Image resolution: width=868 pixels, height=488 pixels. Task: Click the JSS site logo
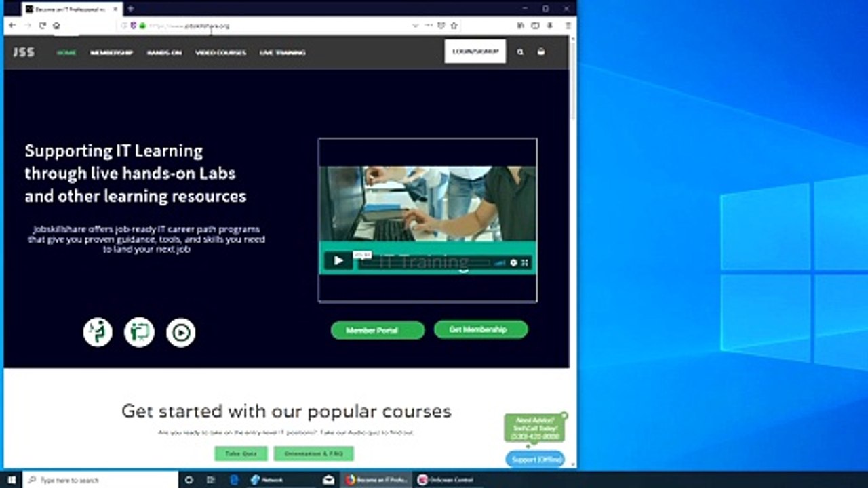click(x=24, y=52)
